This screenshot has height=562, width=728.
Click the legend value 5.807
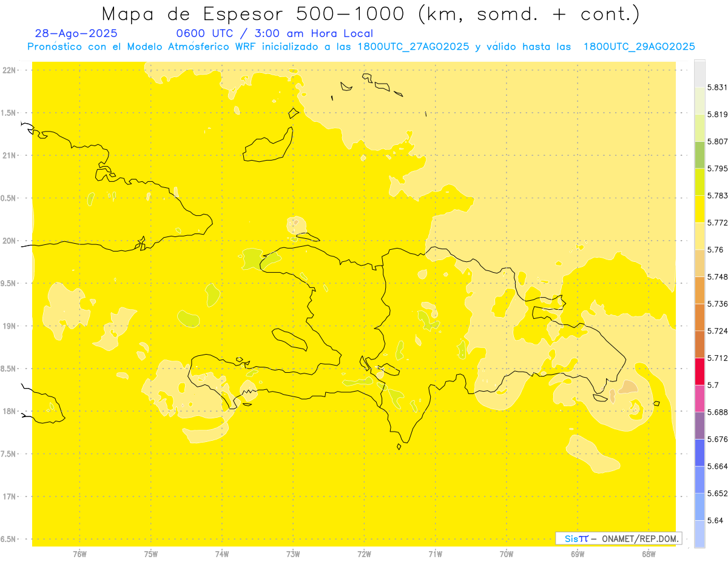717,141
